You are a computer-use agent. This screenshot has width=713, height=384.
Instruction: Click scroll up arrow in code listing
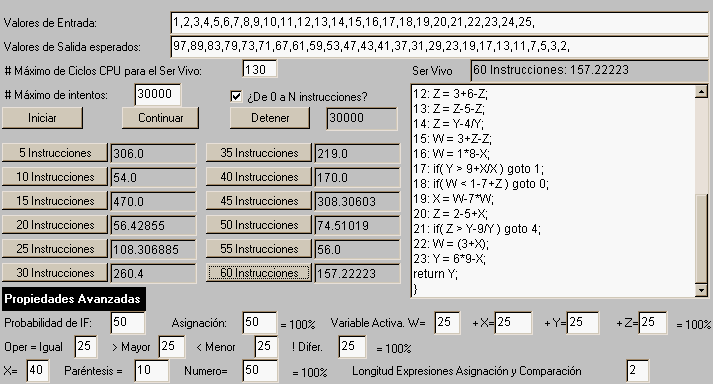tap(702, 91)
